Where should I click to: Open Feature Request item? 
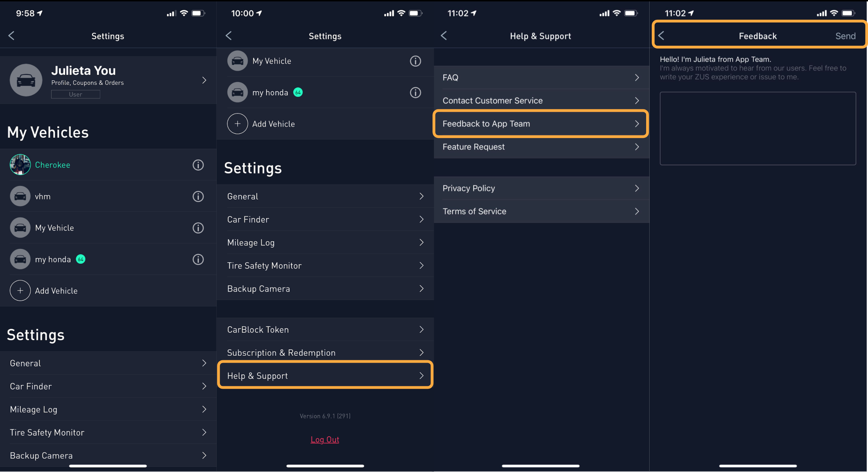(542, 147)
